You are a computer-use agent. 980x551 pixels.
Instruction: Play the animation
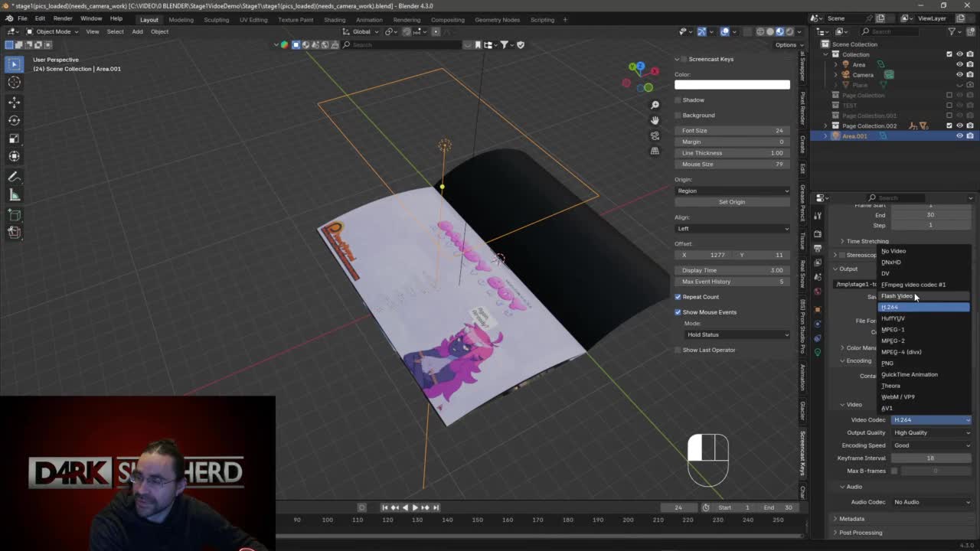pyautogui.click(x=415, y=507)
